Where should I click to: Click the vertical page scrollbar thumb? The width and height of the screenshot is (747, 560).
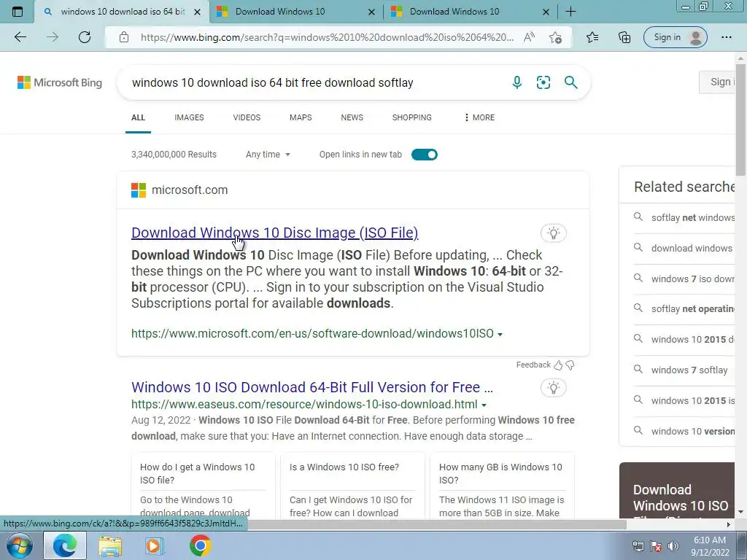click(741, 119)
